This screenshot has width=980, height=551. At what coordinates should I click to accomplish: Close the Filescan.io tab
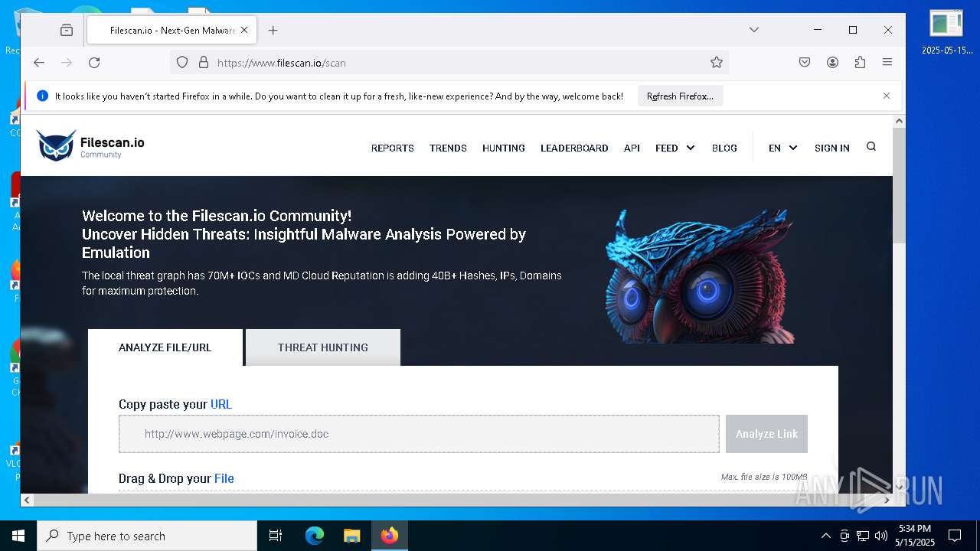[244, 31]
